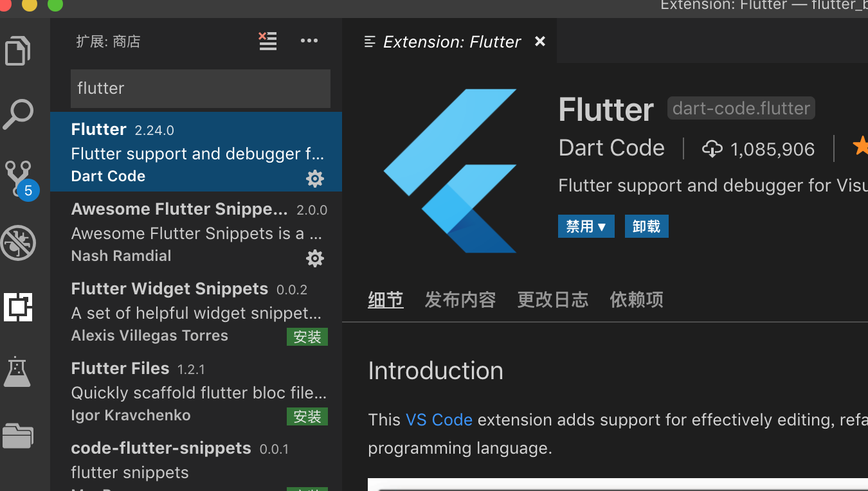The width and height of the screenshot is (868, 491).
Task: Clear extension search results list icon
Action: click(267, 41)
